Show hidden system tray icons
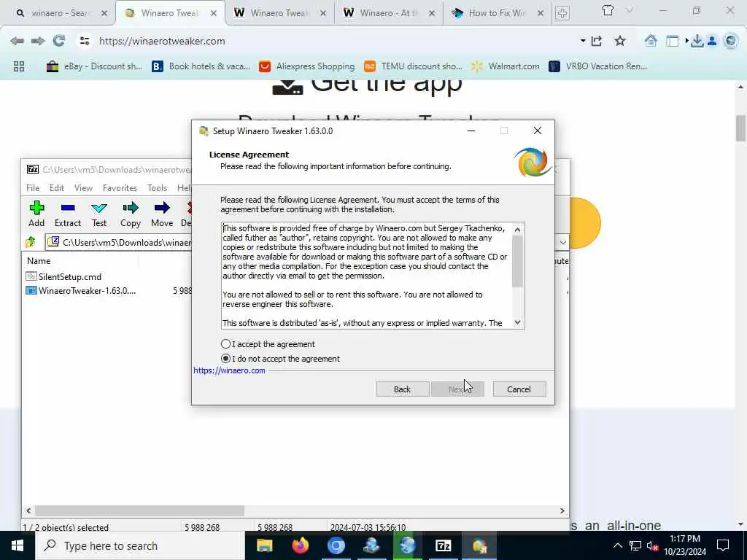Viewport: 747px width, 560px height. [617, 545]
